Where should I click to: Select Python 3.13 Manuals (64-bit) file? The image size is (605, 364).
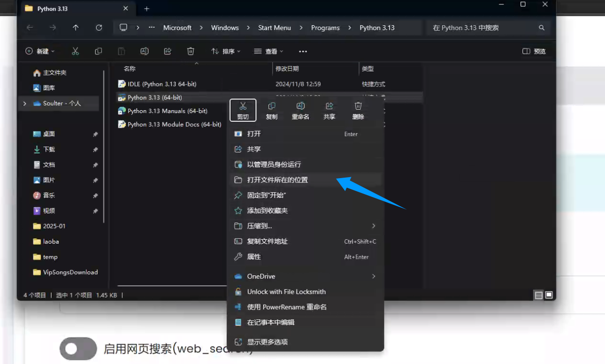pyautogui.click(x=167, y=111)
